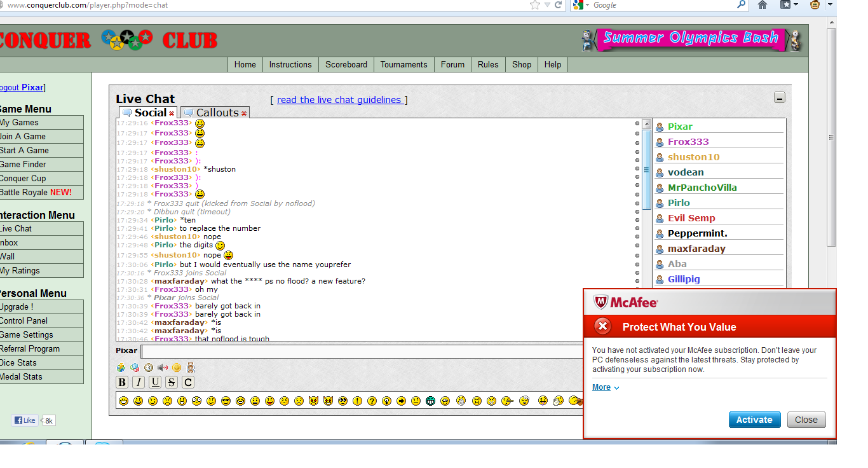
Task: Open the Scoreboard menu item
Action: (x=346, y=64)
